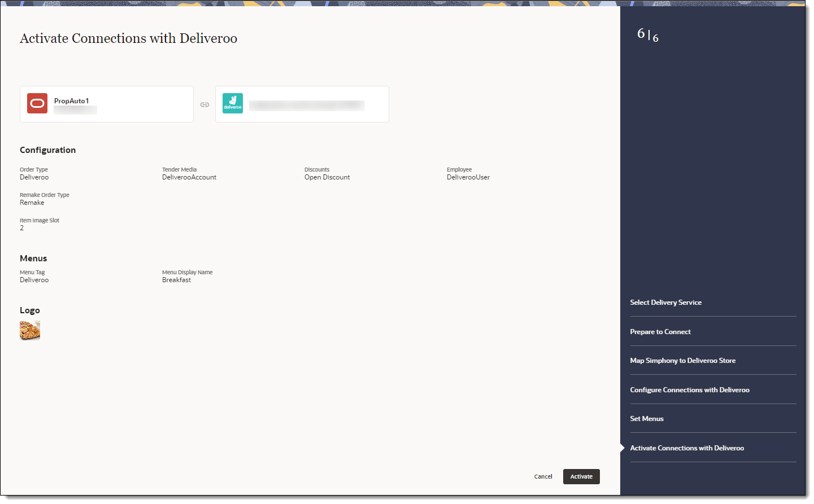Click the Tender Media value DeliverooAccount

pos(189,177)
